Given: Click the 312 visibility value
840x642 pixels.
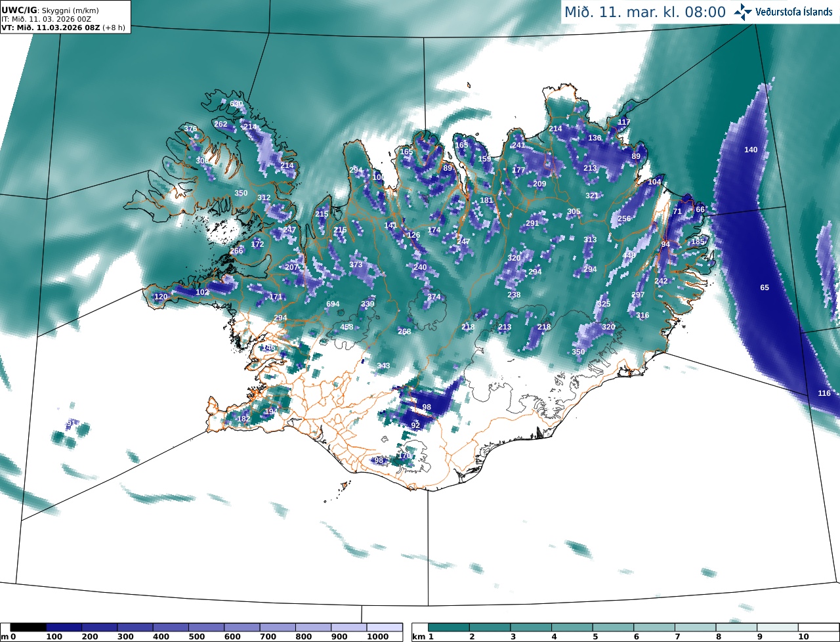Looking at the screenshot, I should [x=264, y=198].
